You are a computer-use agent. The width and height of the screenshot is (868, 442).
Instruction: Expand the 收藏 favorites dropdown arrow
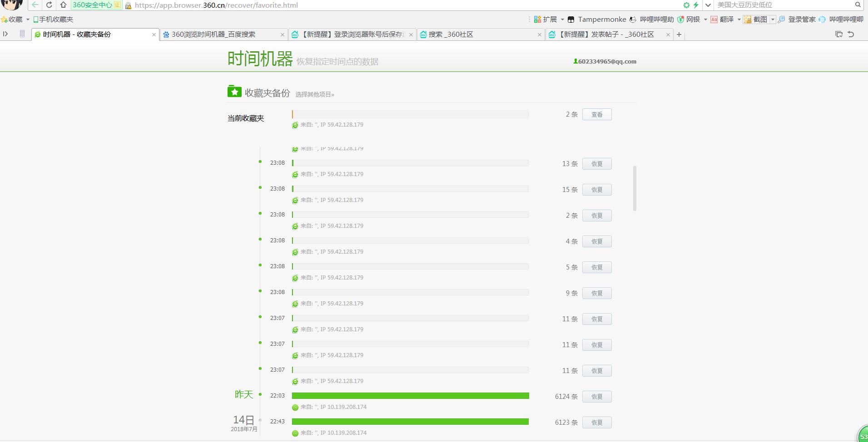28,20
